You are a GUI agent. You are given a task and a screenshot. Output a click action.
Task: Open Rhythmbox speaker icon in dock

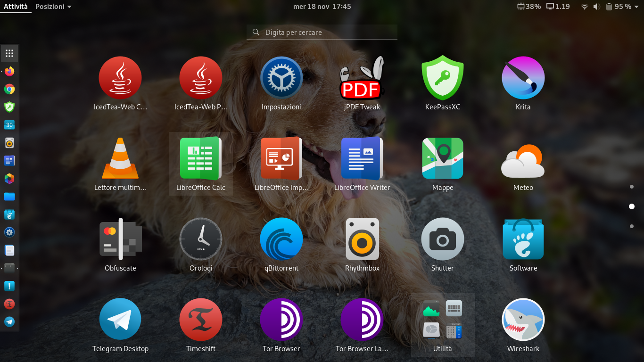point(9,143)
